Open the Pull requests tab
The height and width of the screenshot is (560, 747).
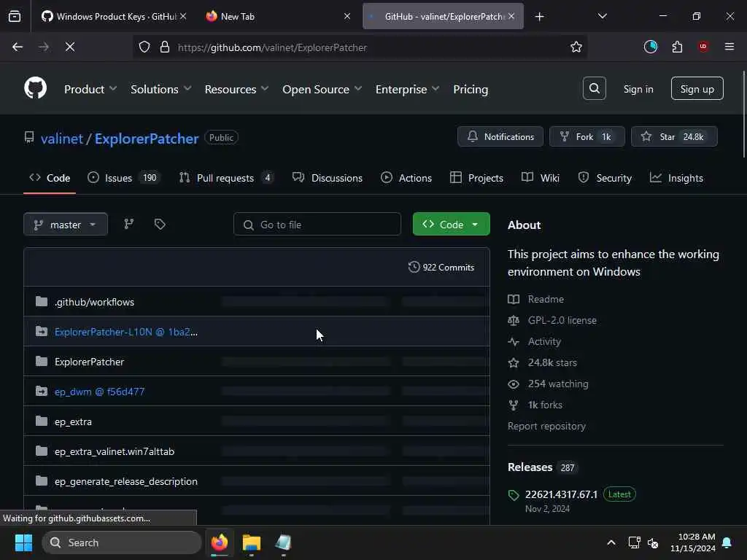point(226,178)
